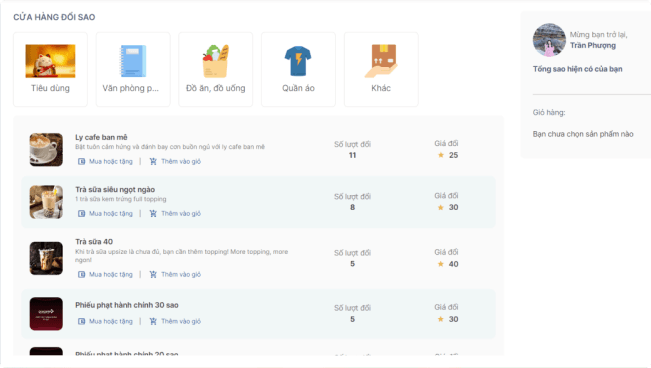Pick the Quần áo t-shirt icon
Screen dimensions: 651x368
click(298, 61)
